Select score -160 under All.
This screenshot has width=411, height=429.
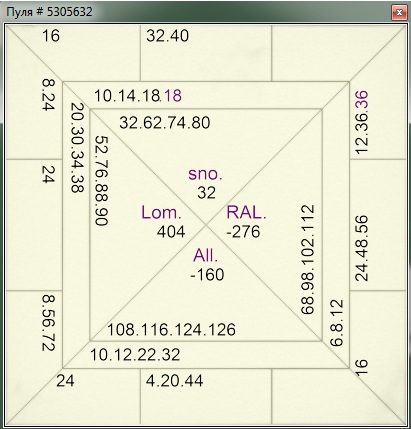(207, 275)
